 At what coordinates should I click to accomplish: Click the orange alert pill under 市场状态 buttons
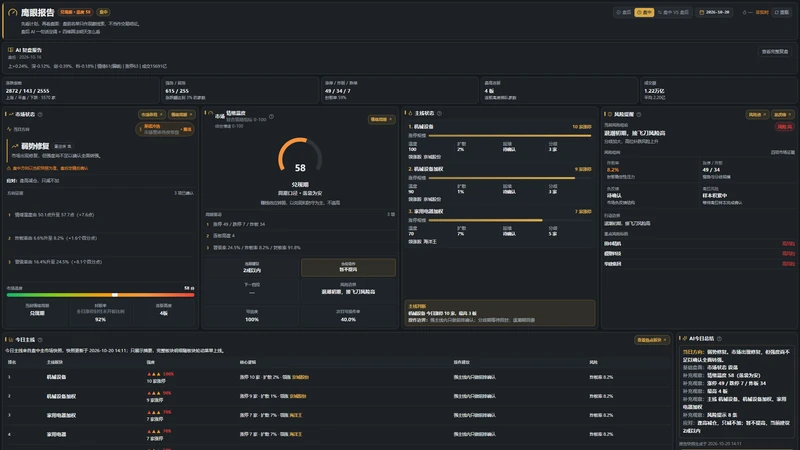[165, 129]
